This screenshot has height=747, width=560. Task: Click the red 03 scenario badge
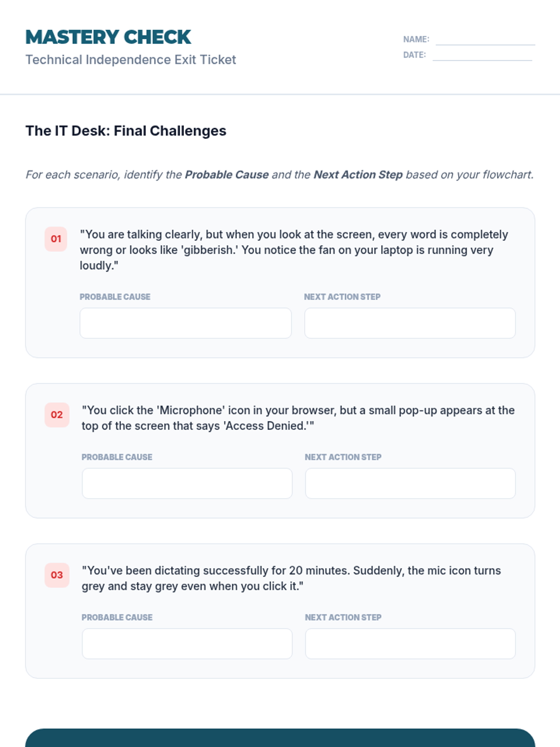point(57,575)
